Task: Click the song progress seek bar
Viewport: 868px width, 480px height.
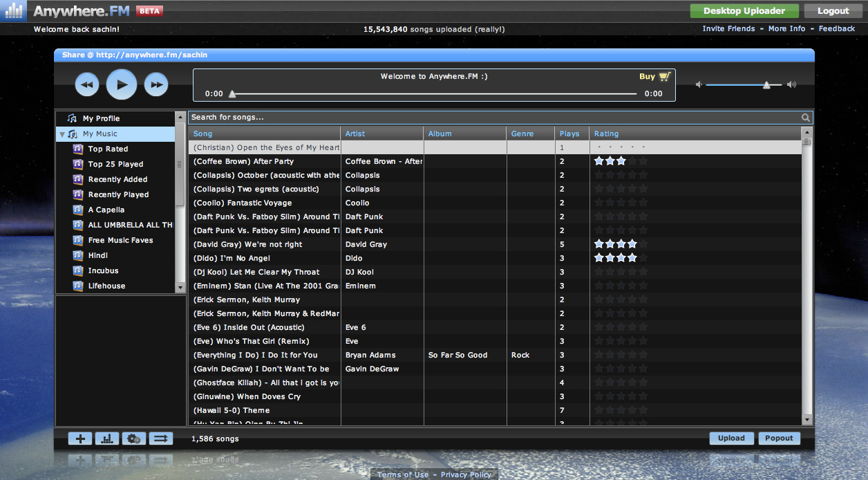Action: 434,93
